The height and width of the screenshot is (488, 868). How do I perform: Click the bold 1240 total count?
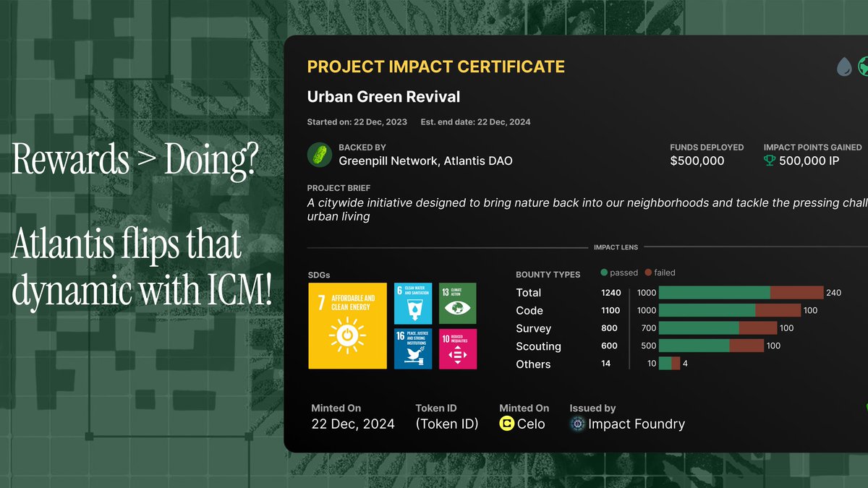click(610, 293)
